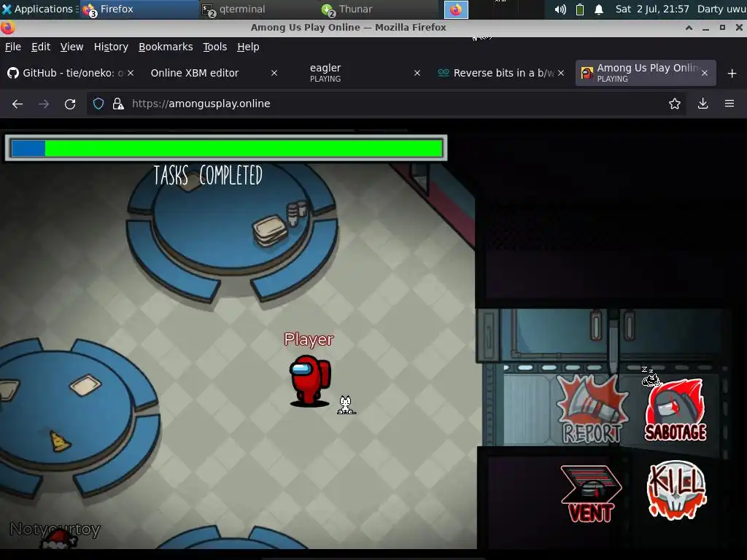This screenshot has width=747, height=560.
Task: Open Firefox downloads panel
Action: [x=703, y=104]
